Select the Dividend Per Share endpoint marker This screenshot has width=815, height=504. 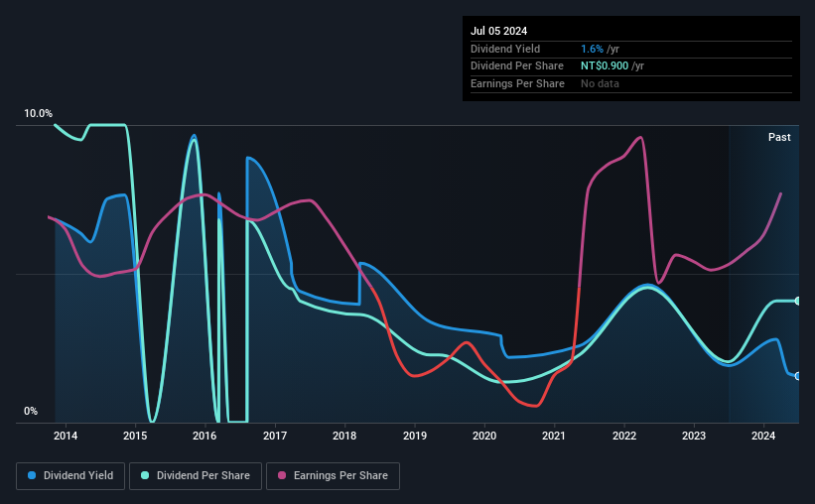[797, 301]
